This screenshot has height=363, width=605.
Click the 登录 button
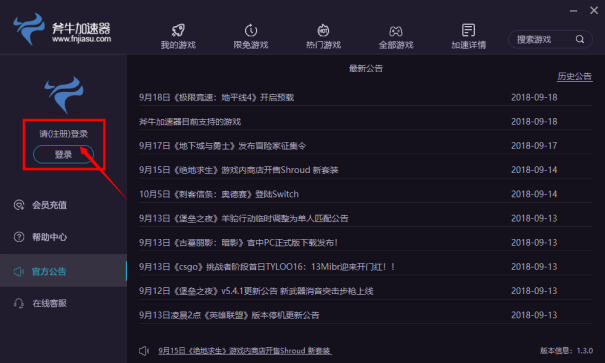(x=63, y=155)
